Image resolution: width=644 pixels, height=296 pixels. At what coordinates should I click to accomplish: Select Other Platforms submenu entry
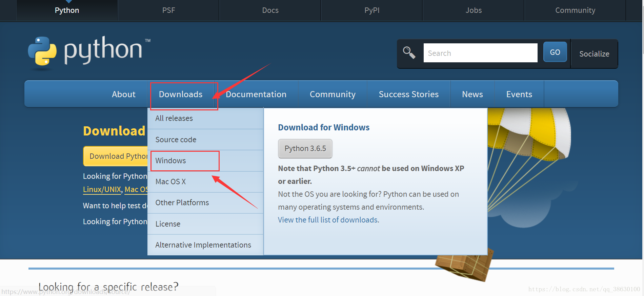205,203
